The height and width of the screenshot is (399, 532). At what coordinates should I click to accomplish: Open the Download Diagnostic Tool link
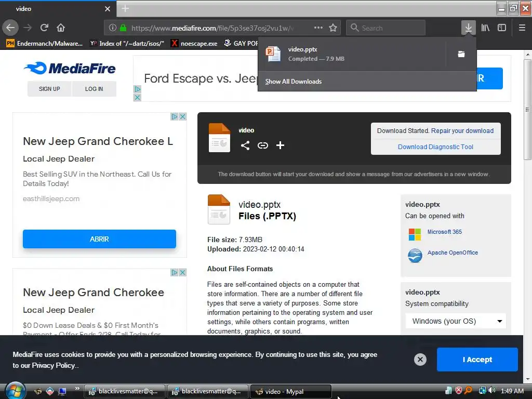pos(435,147)
